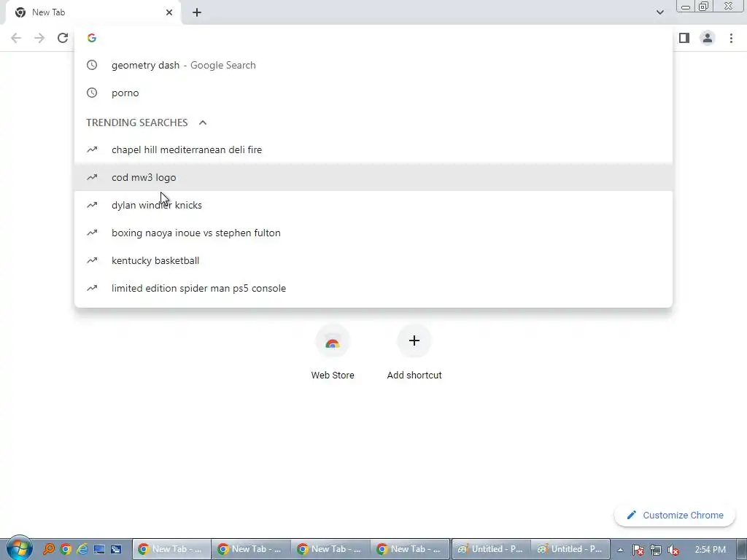Switch to the first New Tab taskbar window
Screen dimensions: 747x560
171,549
